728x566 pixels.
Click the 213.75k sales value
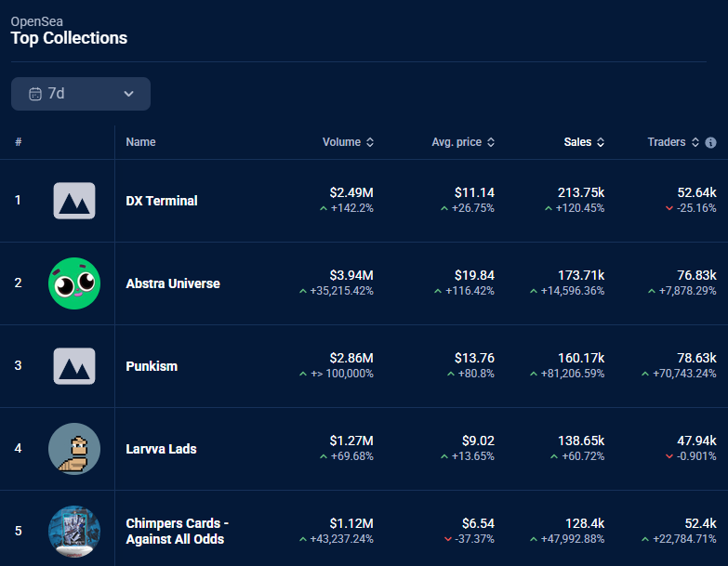tap(581, 192)
